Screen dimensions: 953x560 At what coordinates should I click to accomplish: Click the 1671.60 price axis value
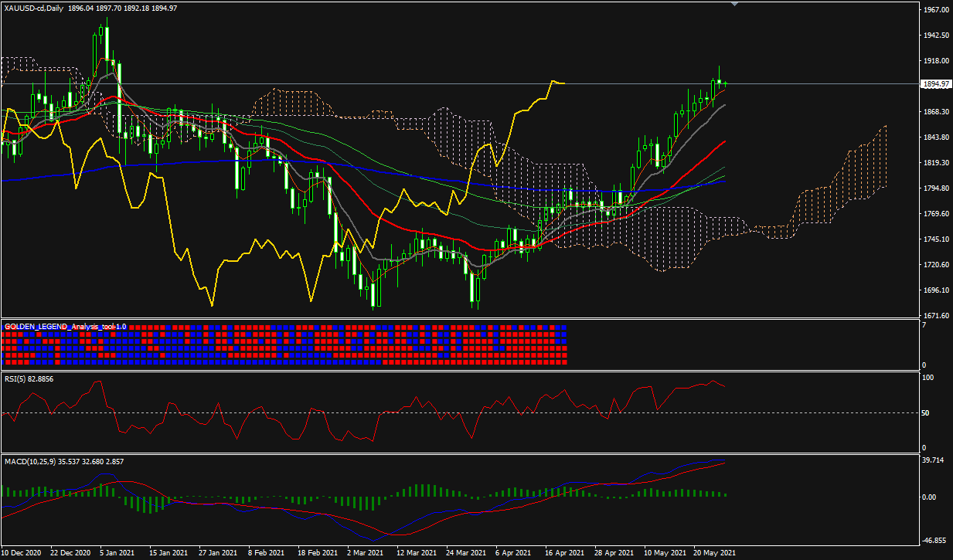click(935, 316)
